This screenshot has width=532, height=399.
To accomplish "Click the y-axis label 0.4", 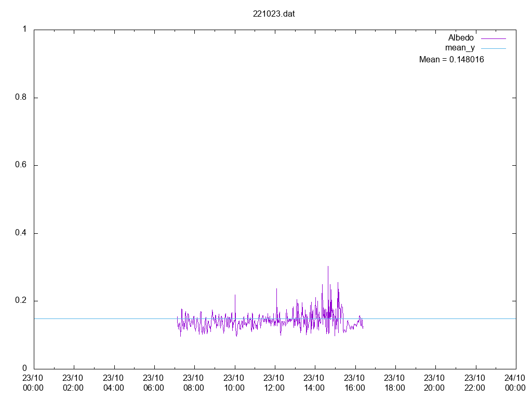I will (x=21, y=233).
